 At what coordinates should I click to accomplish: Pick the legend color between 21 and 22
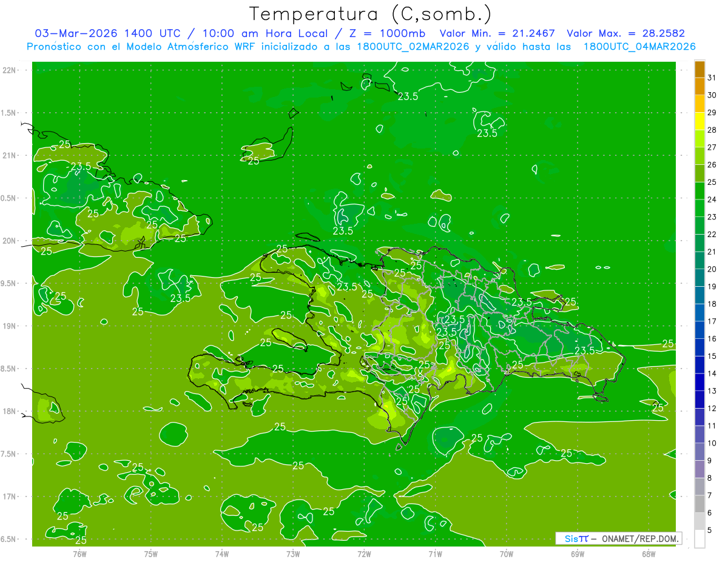(x=699, y=243)
